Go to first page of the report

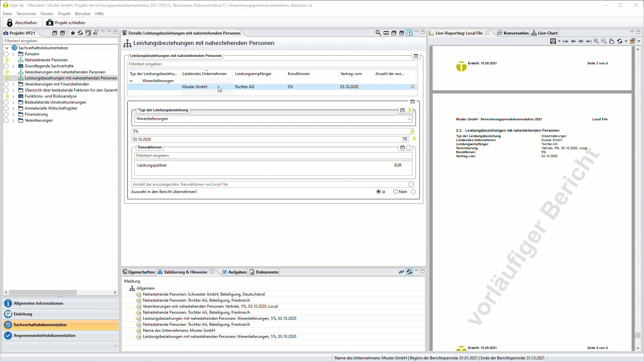pos(566,41)
